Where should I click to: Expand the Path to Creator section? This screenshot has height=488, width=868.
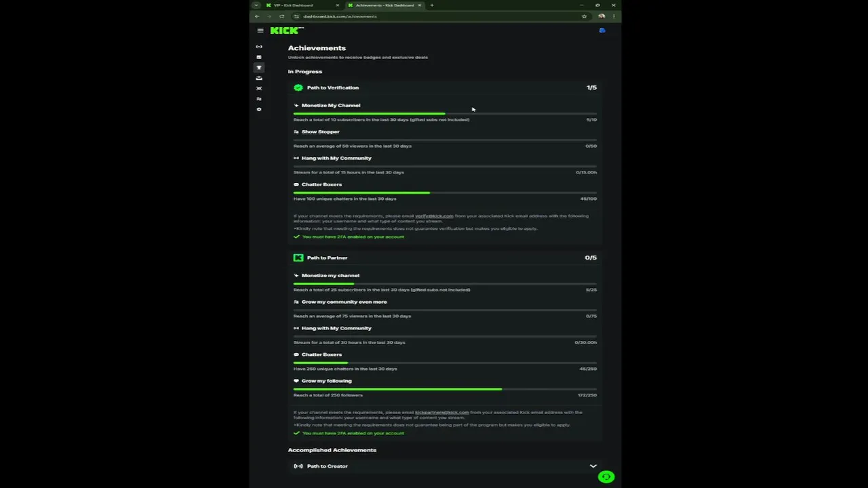pyautogui.click(x=593, y=466)
